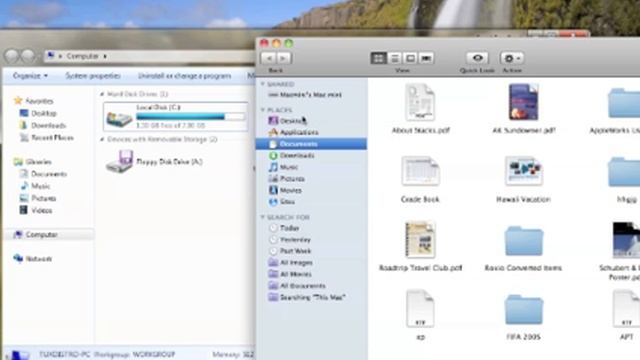Select the Alt Sundowner.pdf file
Screen dimensions: 640x360
click(524, 109)
